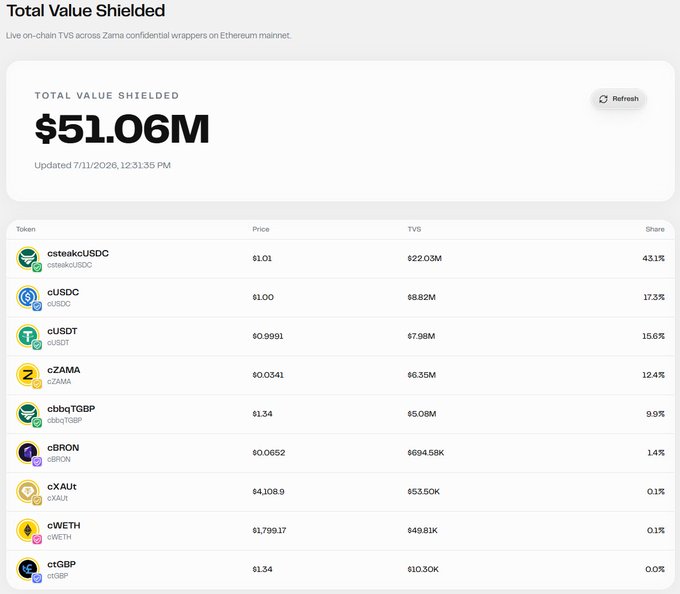Click the TVS column header
The image size is (680, 594).
[414, 229]
